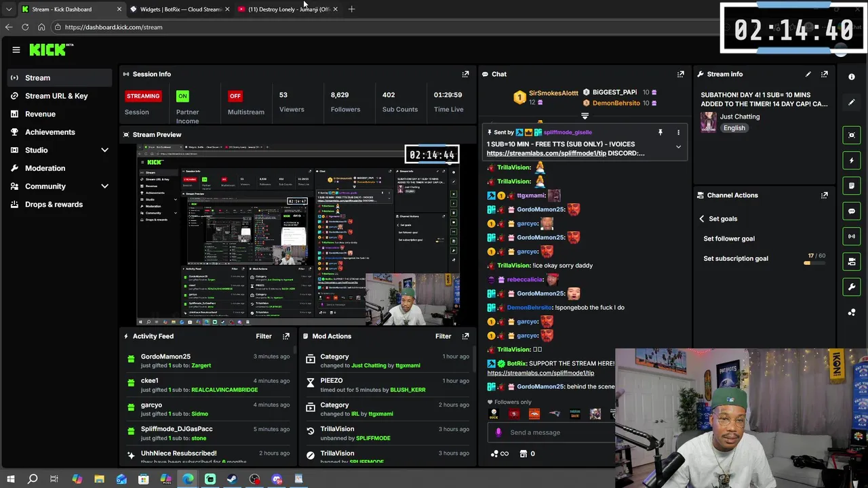Select the Steelers emote in emote row
This screenshot has width=868, height=488.
[x=494, y=414]
